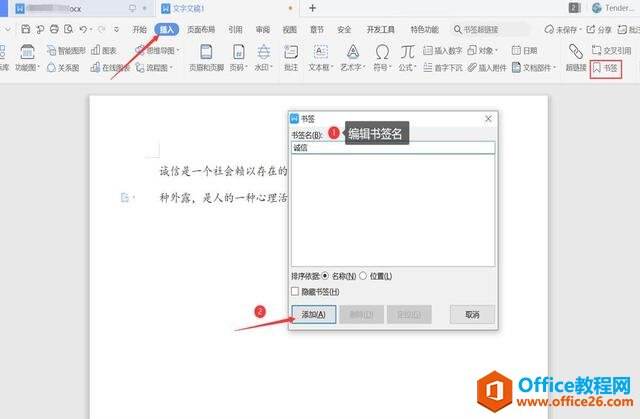Open the Tender user account avatar
The height and width of the screenshot is (419, 640).
tap(597, 8)
